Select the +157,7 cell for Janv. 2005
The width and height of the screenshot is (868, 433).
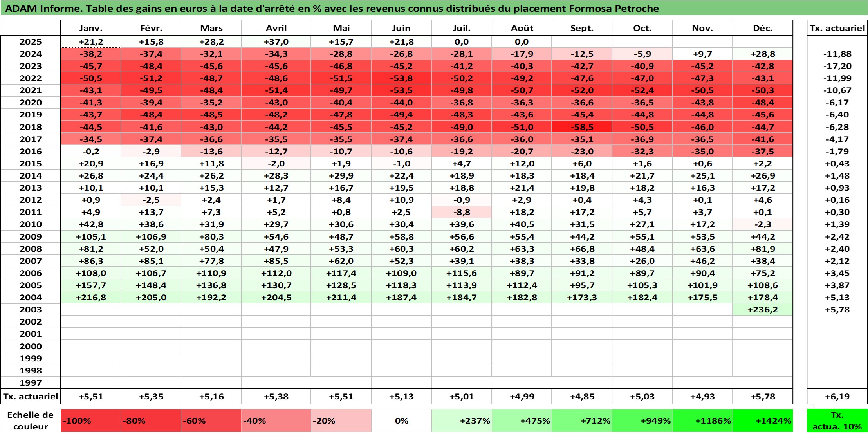click(x=91, y=285)
